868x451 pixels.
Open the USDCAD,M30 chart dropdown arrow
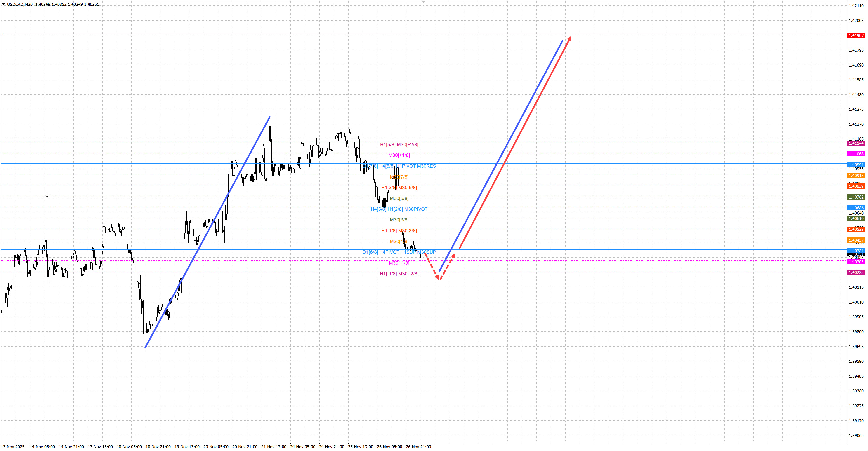[x=3, y=4]
